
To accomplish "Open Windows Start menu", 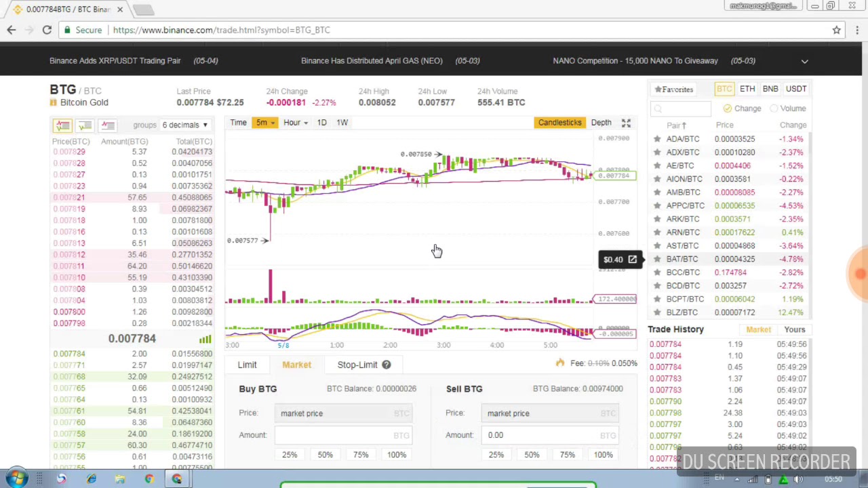I will click(x=16, y=479).
